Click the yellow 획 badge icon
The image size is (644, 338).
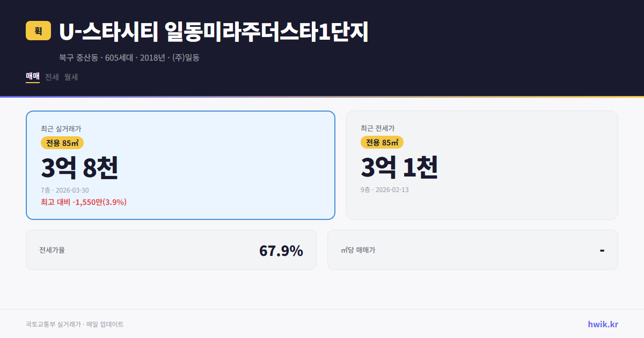(x=35, y=31)
